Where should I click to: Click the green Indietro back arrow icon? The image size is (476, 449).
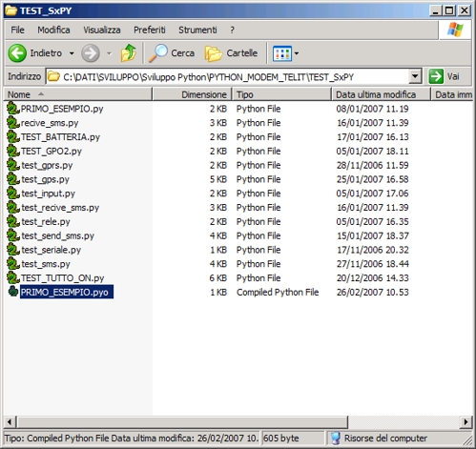coord(17,53)
